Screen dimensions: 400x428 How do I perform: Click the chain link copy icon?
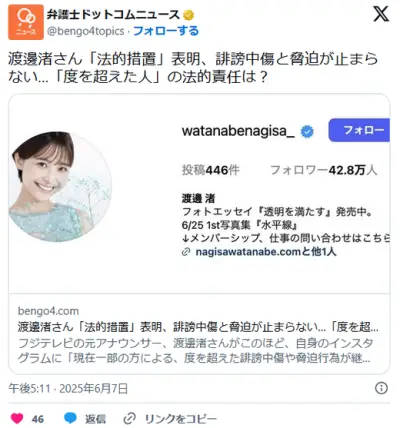(x=129, y=418)
